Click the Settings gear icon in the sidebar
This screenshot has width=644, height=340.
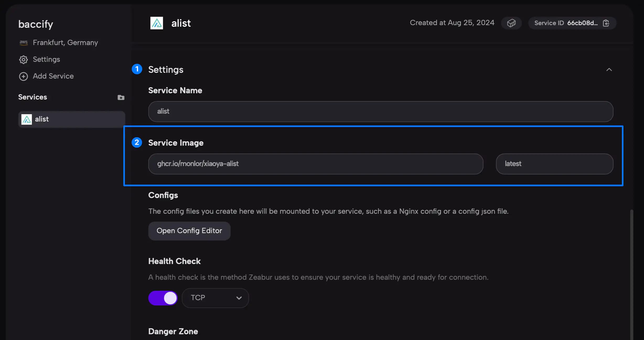(23, 59)
